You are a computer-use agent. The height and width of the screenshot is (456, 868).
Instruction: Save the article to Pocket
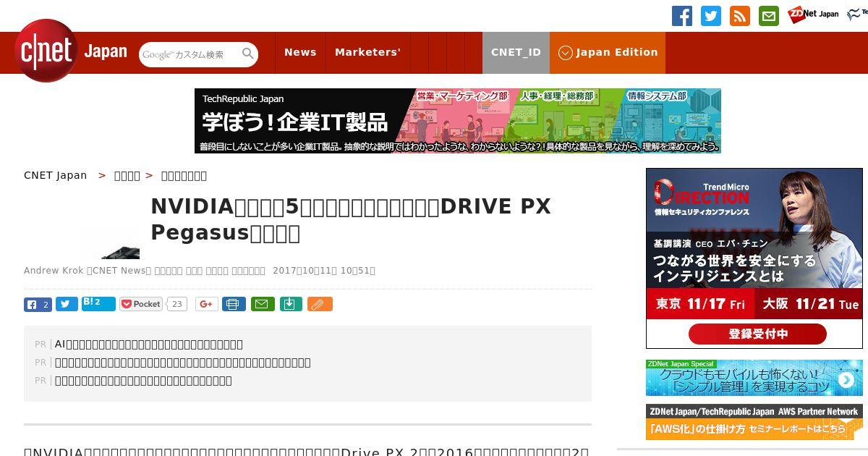click(x=142, y=304)
